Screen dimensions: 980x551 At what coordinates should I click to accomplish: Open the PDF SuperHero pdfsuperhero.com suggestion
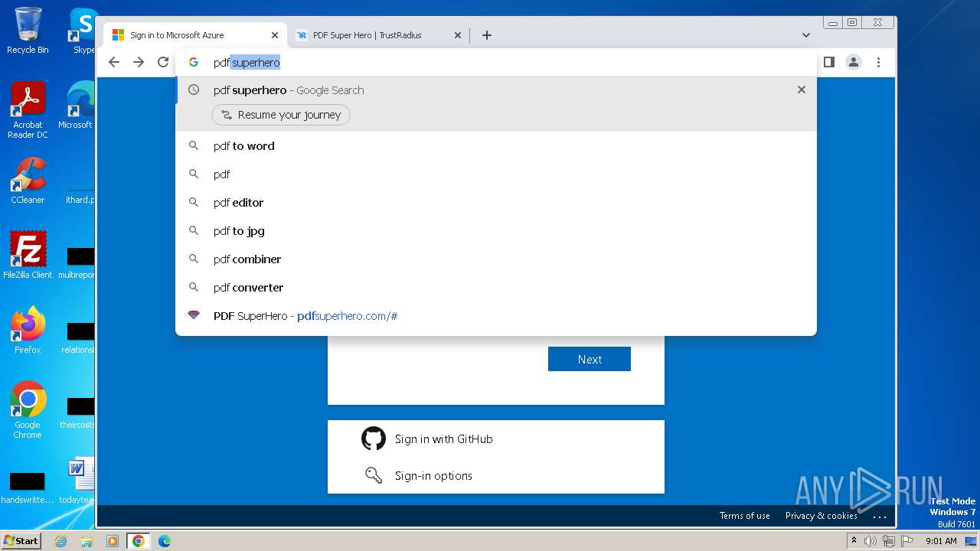[496, 316]
